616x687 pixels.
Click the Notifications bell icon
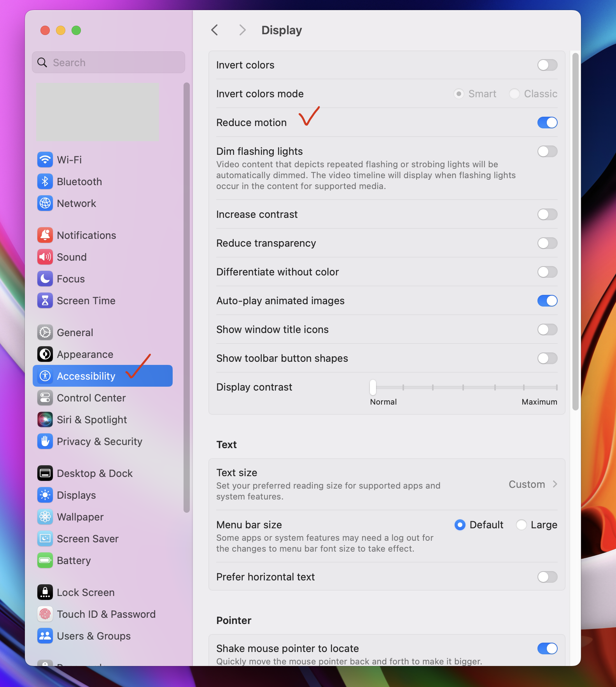pos(45,235)
